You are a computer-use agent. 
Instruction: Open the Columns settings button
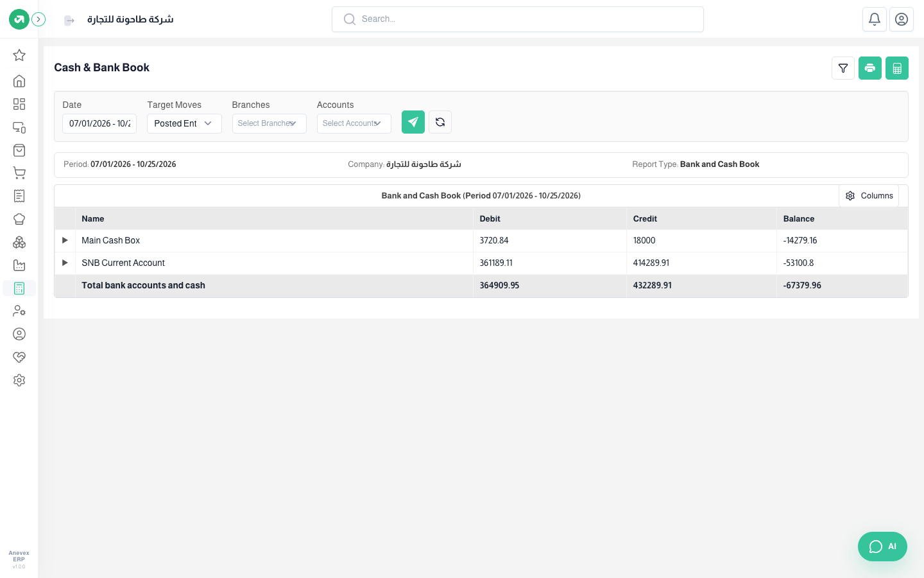pos(869,196)
